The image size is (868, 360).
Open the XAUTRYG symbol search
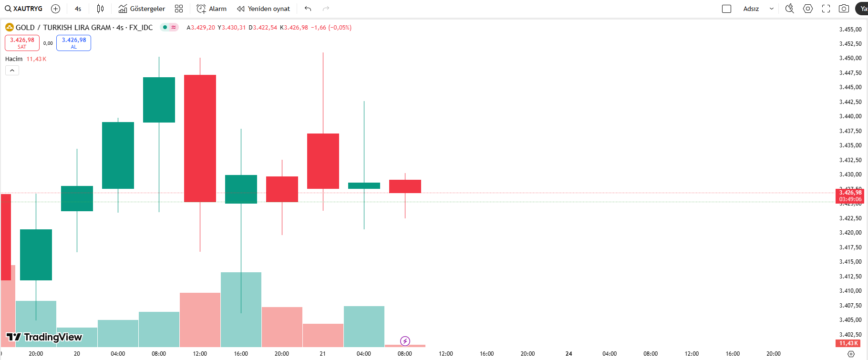click(x=24, y=9)
